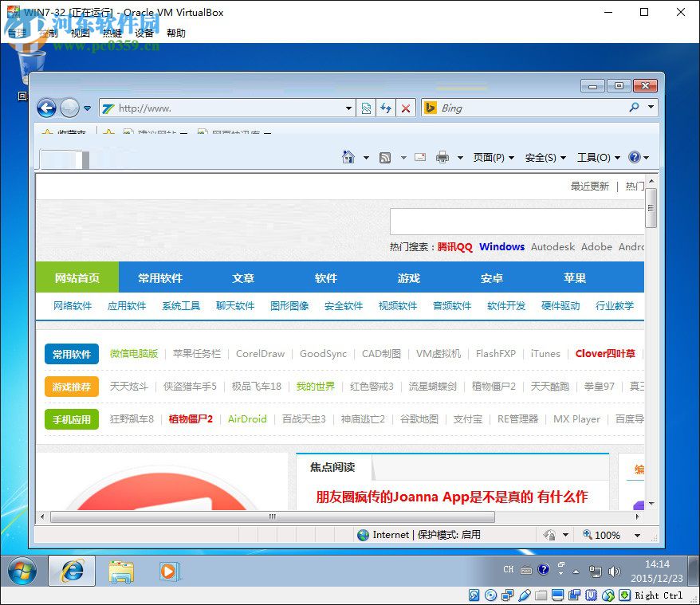Click the Refresh icon next to address bar

pyautogui.click(x=387, y=108)
